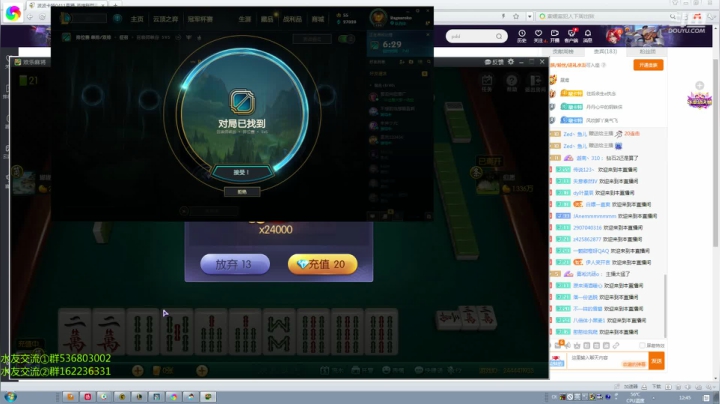Click first orange taskbar app icon
The image size is (720, 404).
[x=70, y=397]
